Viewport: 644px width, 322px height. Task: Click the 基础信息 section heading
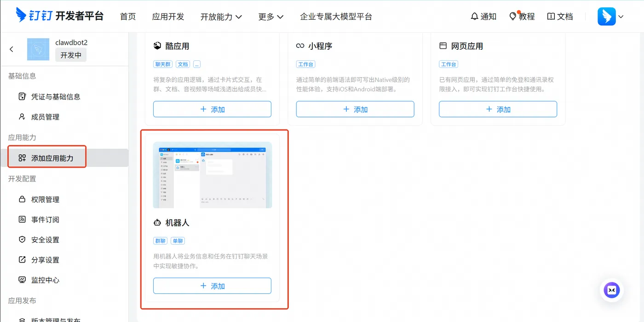click(x=22, y=76)
